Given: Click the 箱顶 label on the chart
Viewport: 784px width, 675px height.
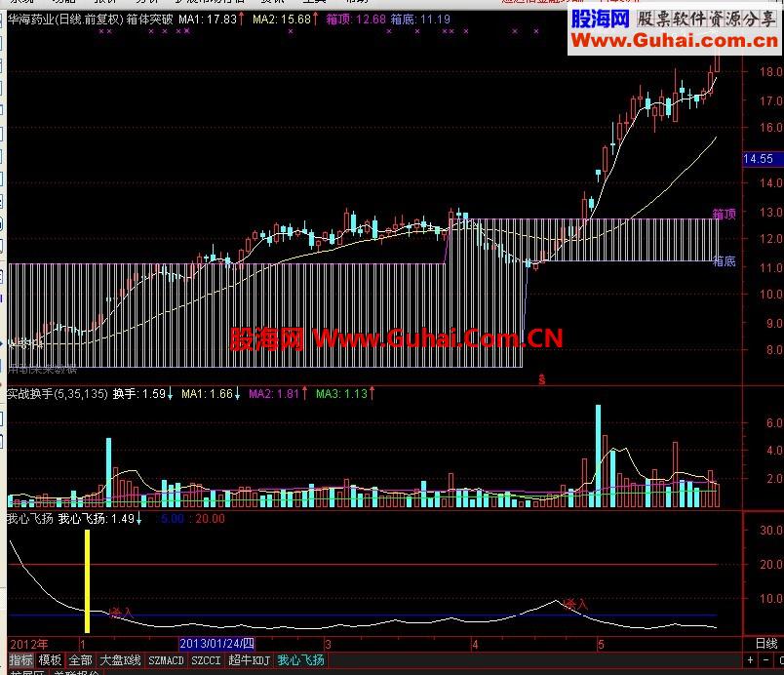Looking at the screenshot, I should click(724, 214).
